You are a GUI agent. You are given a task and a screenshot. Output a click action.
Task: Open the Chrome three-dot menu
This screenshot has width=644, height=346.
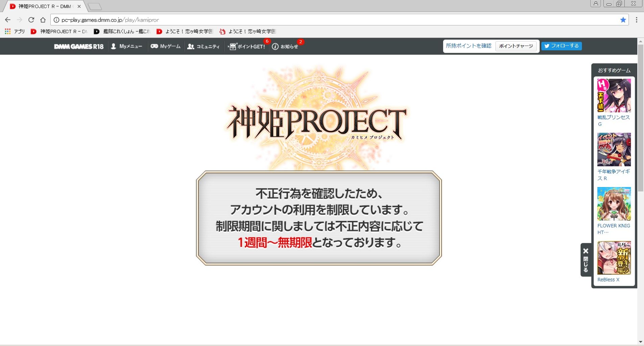(637, 20)
